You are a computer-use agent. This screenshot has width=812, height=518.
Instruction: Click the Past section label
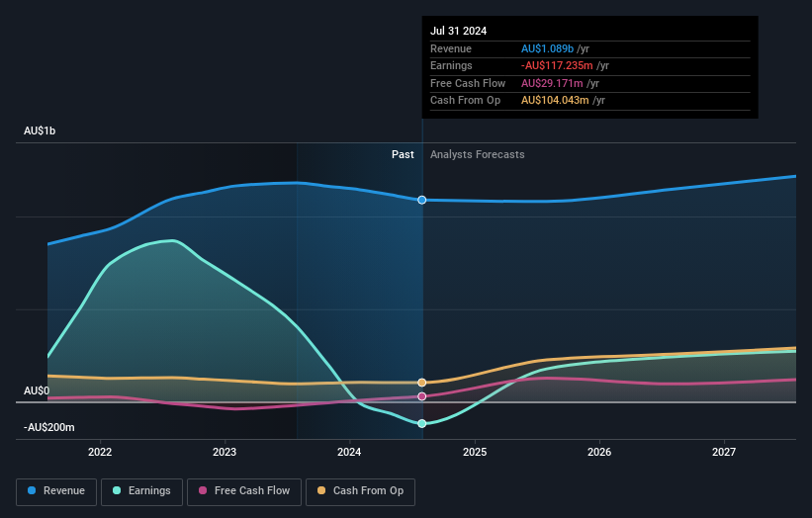[x=403, y=154]
